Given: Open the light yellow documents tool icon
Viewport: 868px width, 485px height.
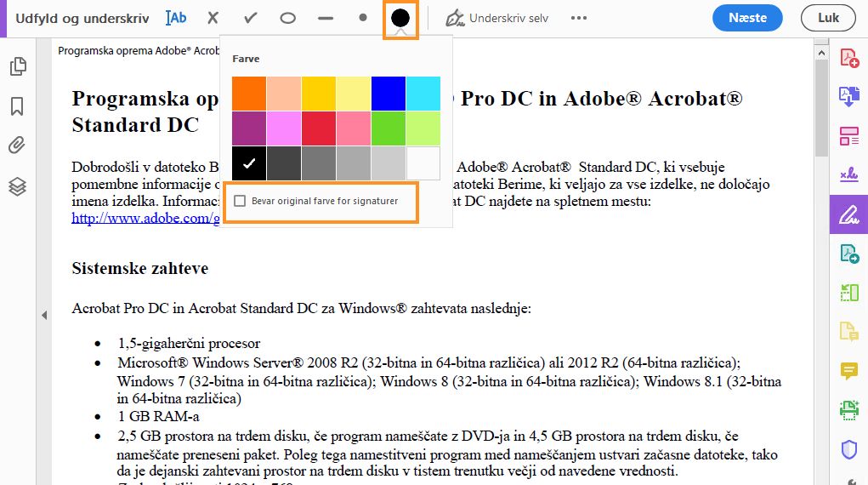Looking at the screenshot, I should [x=849, y=332].
